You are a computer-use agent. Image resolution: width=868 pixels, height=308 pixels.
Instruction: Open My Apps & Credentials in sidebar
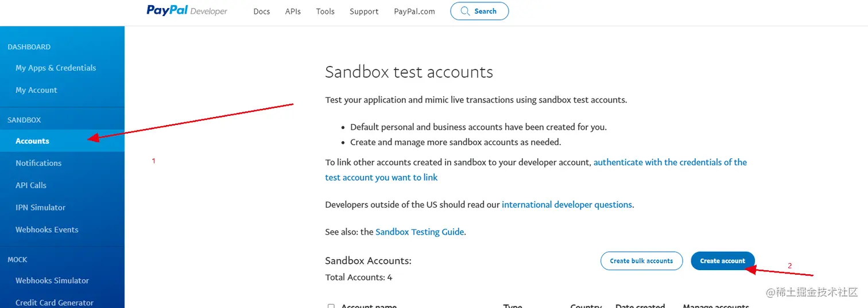56,68
